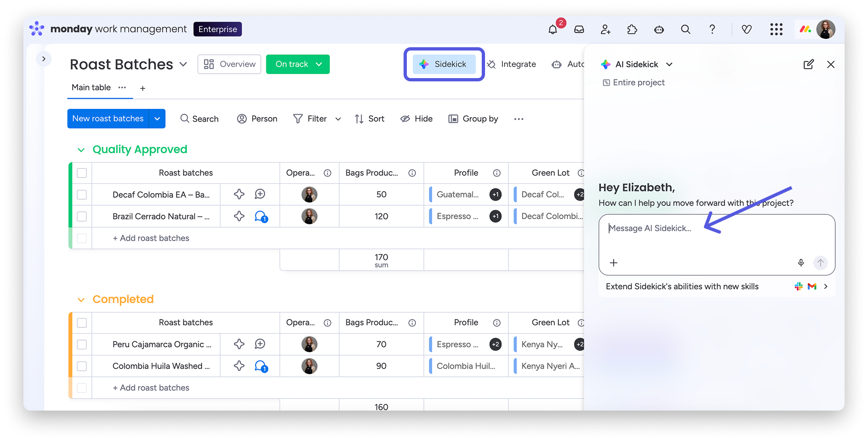868x441 pixels.
Task: Open the nine-dot products switcher
Action: (x=776, y=29)
